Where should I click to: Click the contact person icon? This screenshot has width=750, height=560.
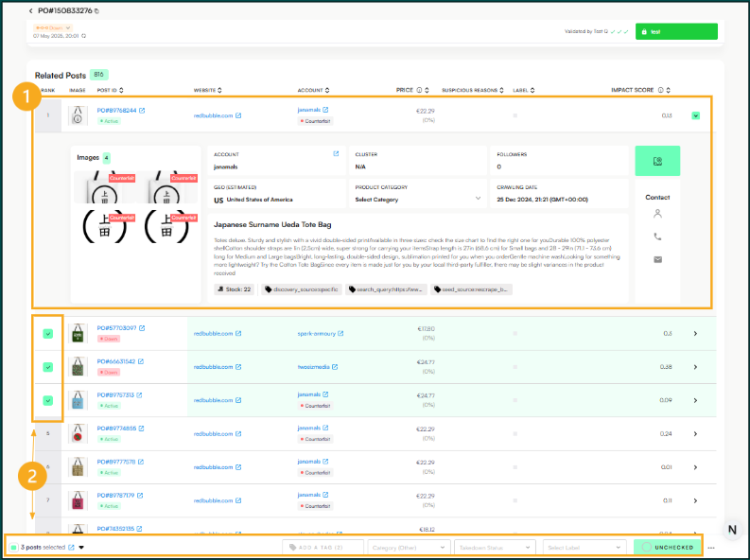click(657, 214)
